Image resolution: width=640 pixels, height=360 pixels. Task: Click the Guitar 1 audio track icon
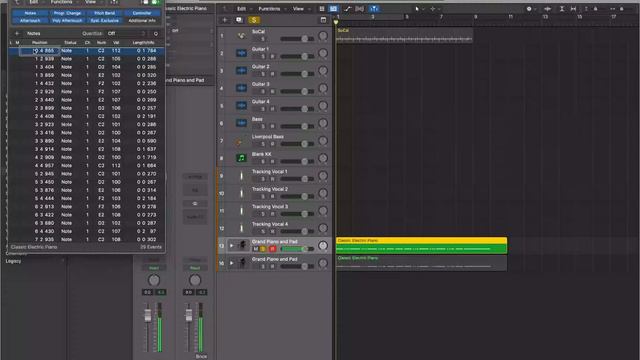tap(241, 53)
